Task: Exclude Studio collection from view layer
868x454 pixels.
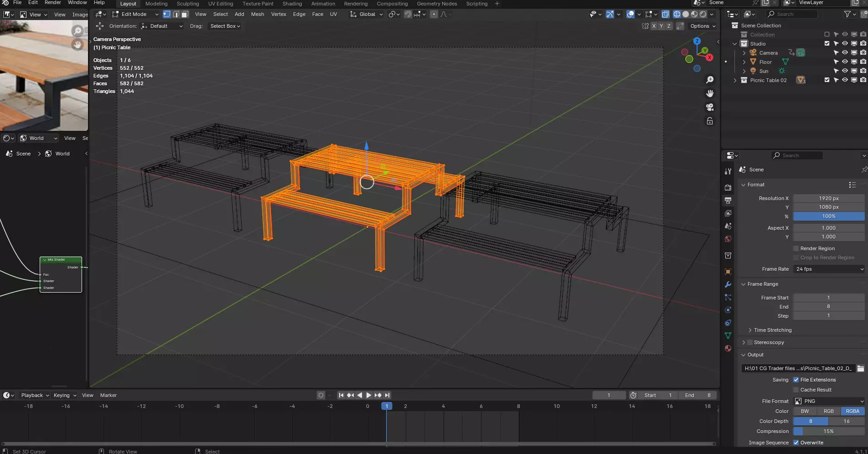Action: [x=827, y=43]
